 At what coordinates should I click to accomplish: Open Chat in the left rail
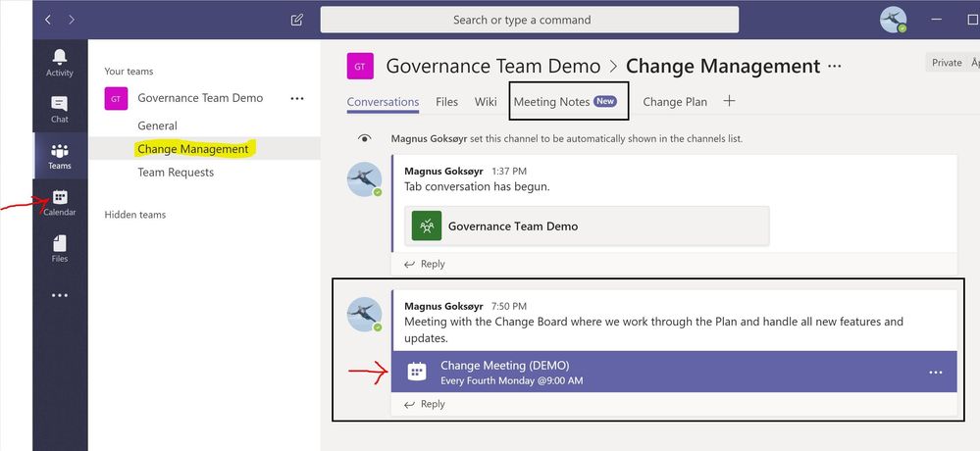tap(60, 109)
